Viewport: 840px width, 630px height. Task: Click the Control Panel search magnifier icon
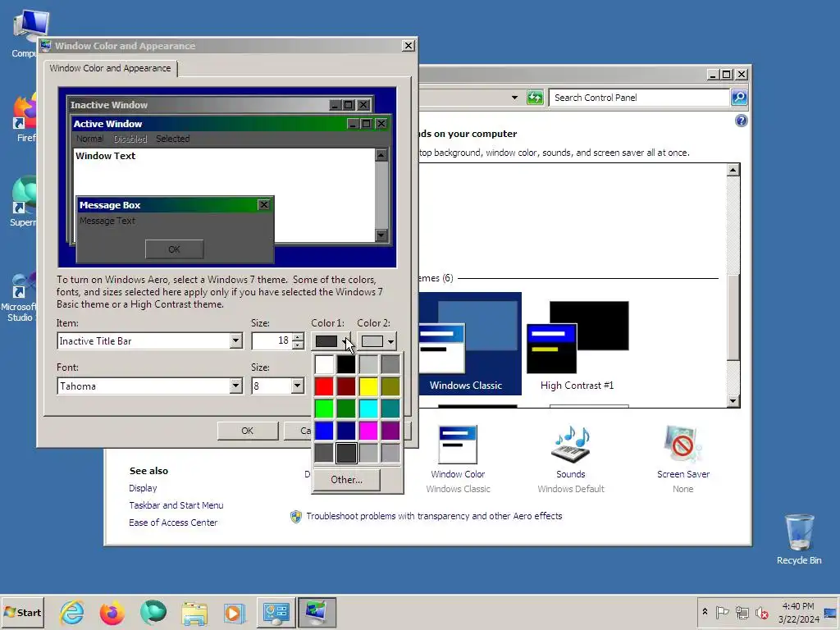(739, 98)
